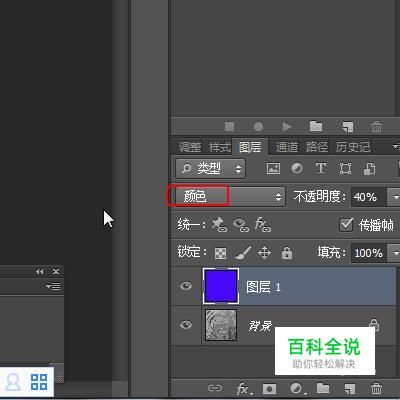Click the user profile icon

(x=13, y=382)
